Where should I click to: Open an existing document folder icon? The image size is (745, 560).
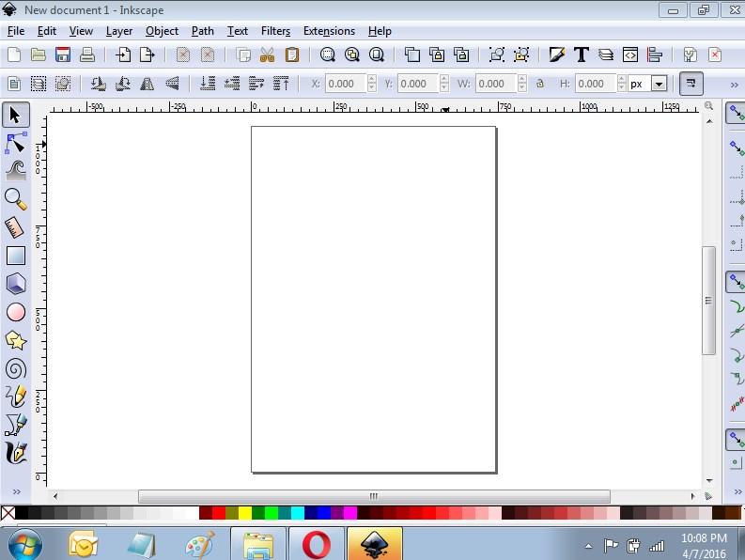pos(39,54)
